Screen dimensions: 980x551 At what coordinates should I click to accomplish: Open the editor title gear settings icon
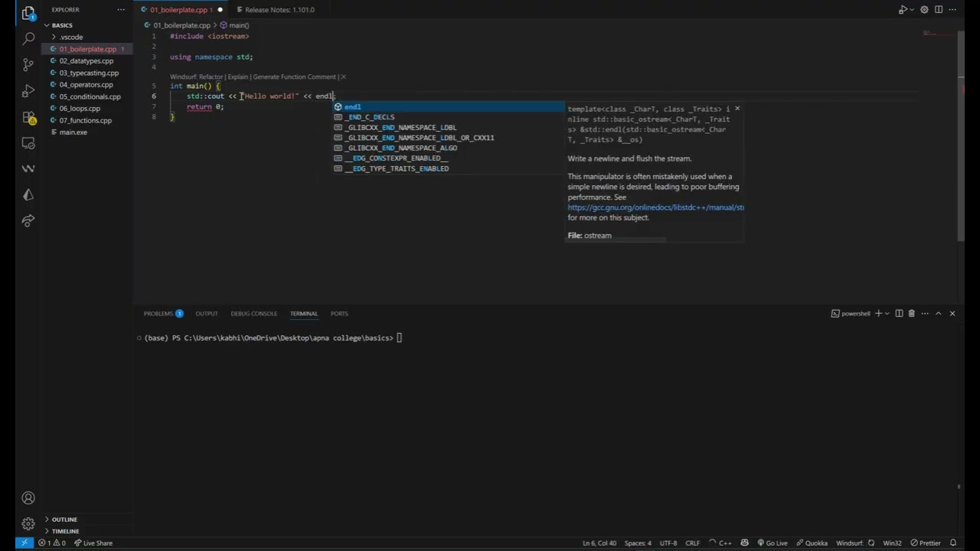[x=924, y=10]
